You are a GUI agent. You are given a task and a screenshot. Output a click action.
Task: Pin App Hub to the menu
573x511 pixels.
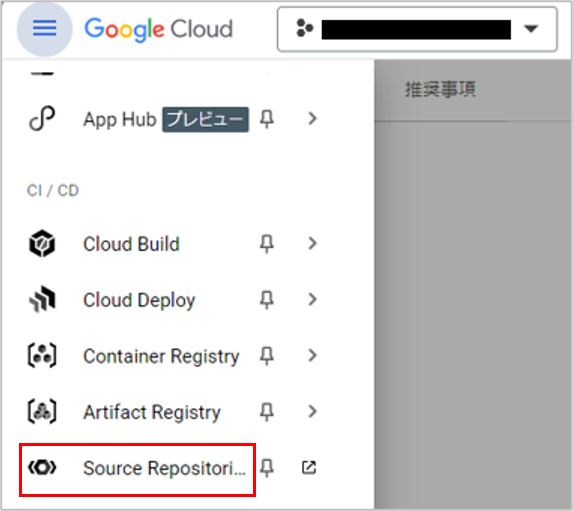coord(267,119)
